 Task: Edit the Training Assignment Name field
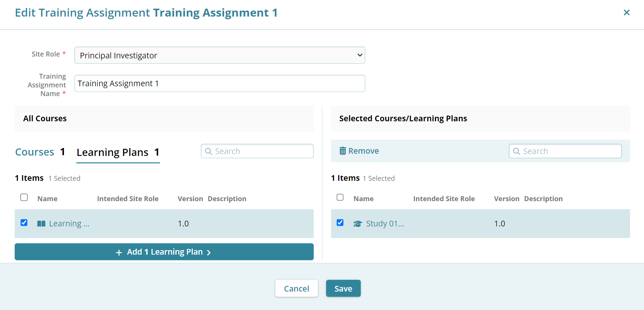tap(220, 83)
